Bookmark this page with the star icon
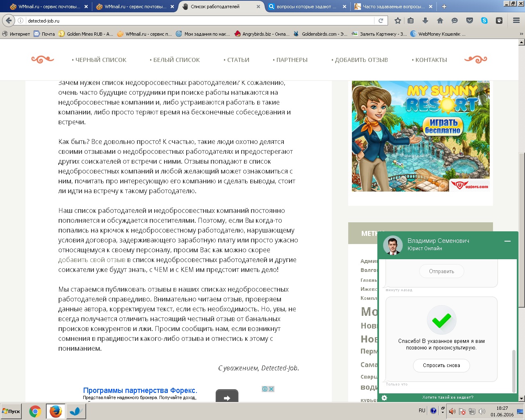This screenshot has height=420, width=525. pos(397,21)
